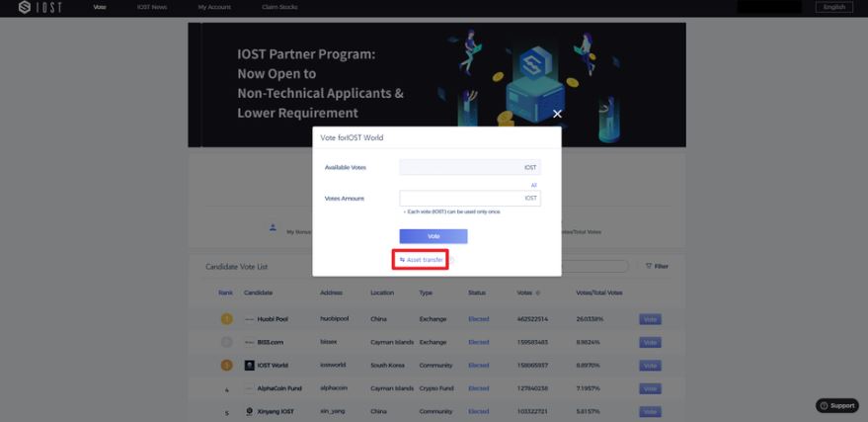Vote for BISS.com
The width and height of the screenshot is (868, 422).
point(650,343)
